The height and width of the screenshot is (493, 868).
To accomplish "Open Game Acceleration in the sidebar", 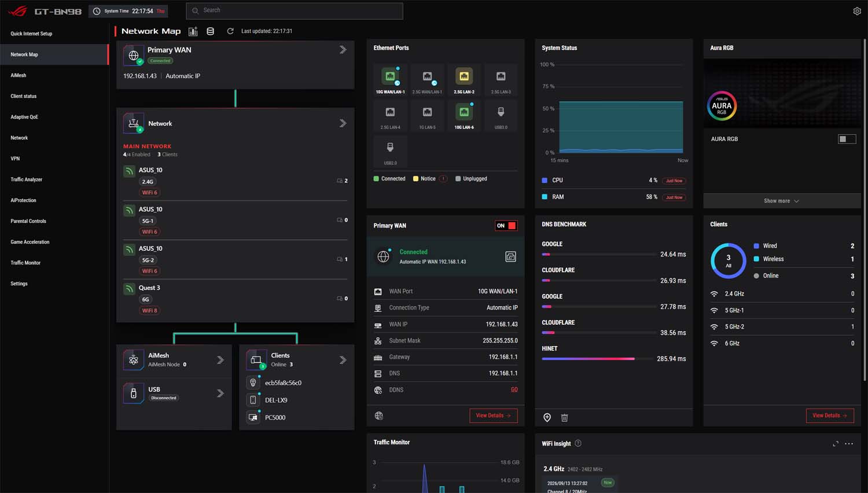I will point(54,242).
